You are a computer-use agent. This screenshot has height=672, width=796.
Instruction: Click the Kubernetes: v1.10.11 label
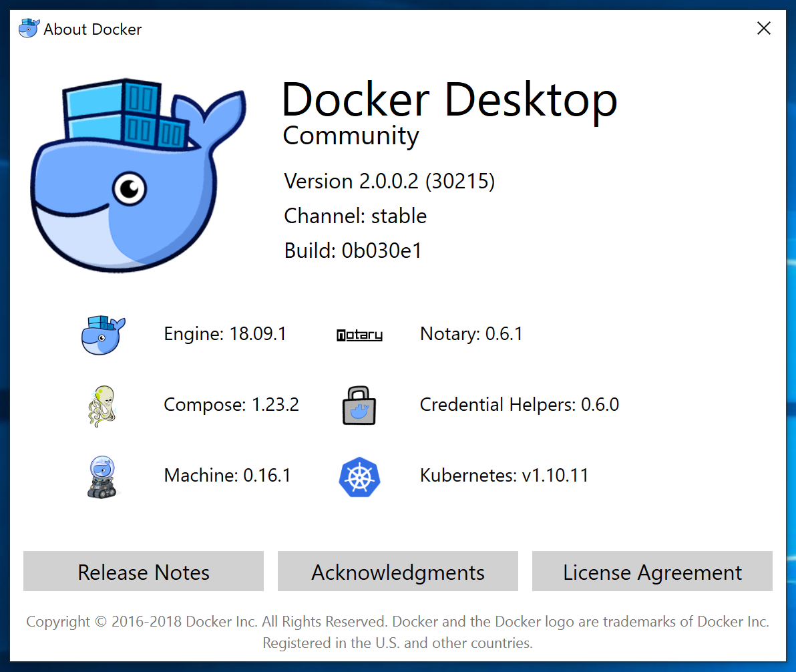[x=504, y=476]
